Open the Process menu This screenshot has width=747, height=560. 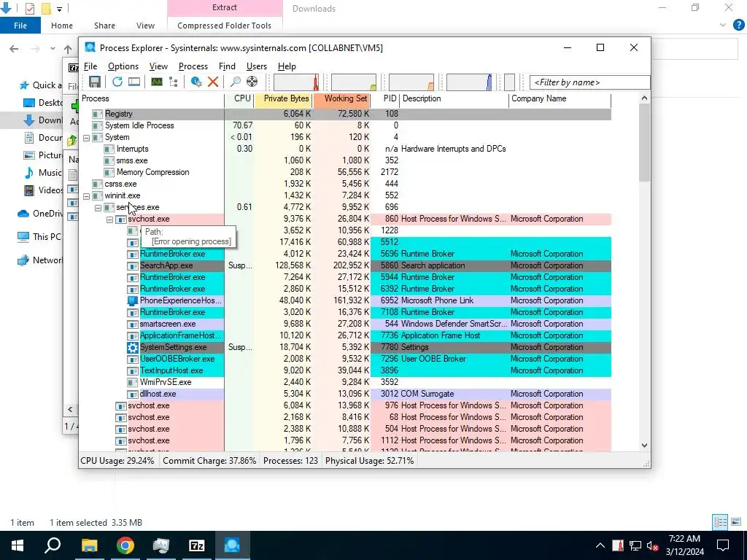click(x=193, y=66)
